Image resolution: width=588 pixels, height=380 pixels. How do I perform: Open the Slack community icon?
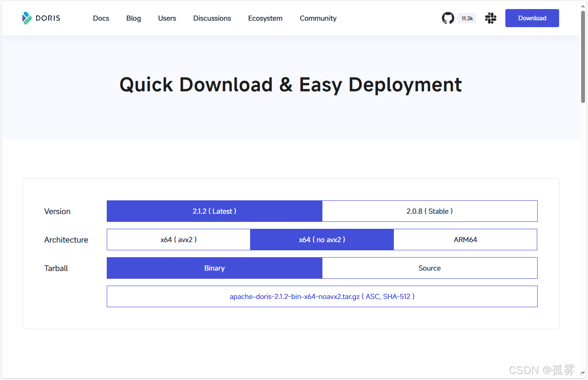(491, 18)
